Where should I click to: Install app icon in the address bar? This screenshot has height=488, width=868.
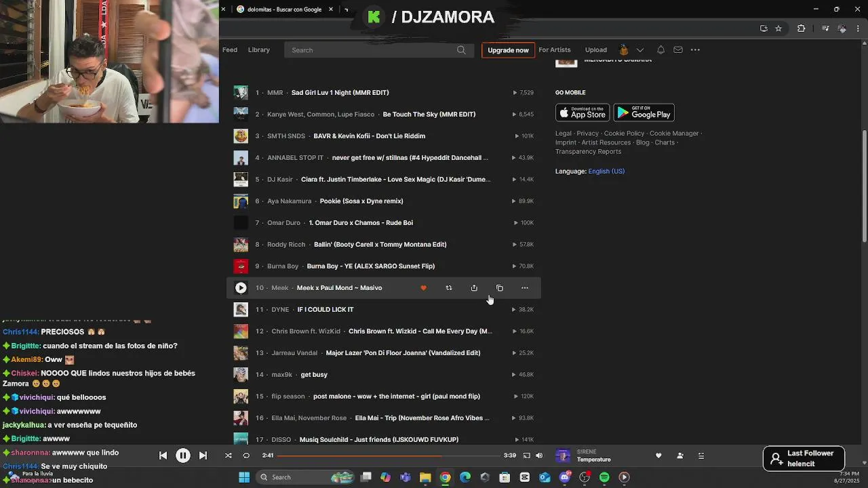pos(764,28)
